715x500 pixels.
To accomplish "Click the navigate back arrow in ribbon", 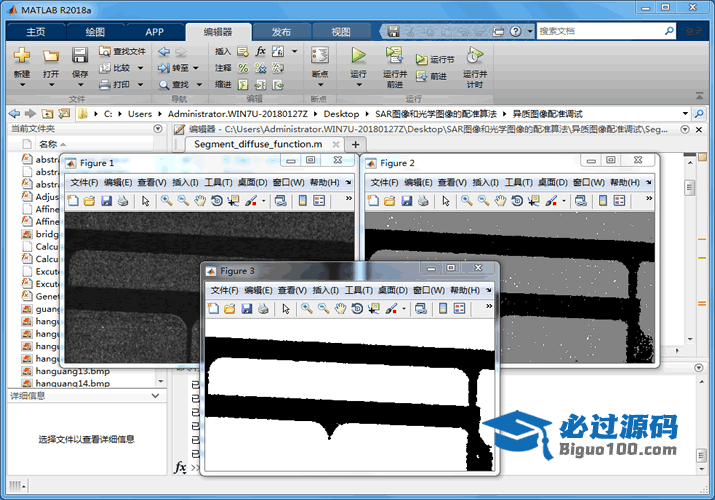I will click(x=164, y=52).
